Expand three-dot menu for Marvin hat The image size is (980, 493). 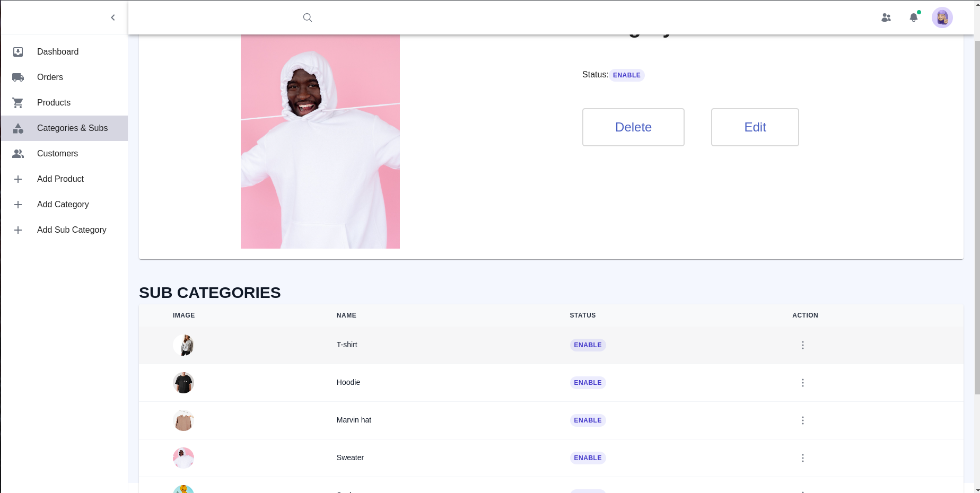(802, 420)
